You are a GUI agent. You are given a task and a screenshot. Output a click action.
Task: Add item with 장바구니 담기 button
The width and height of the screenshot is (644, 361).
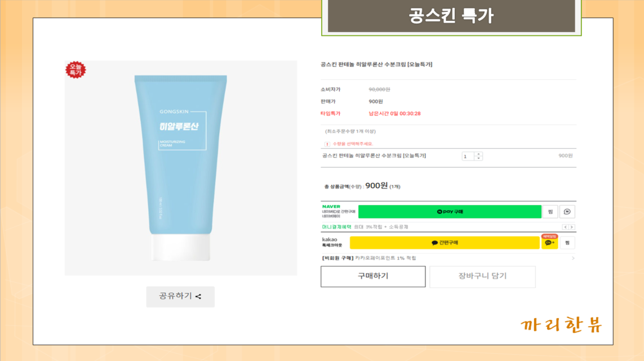tap(483, 277)
